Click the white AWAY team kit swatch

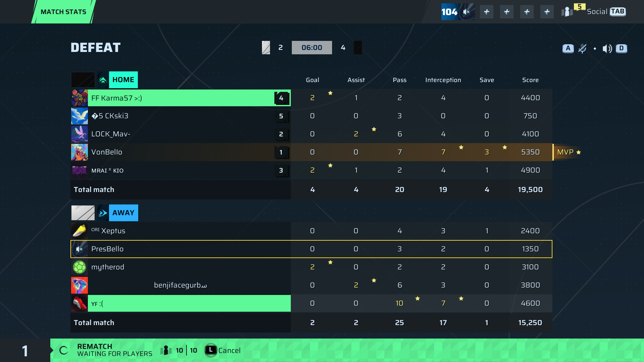pyautogui.click(x=83, y=213)
